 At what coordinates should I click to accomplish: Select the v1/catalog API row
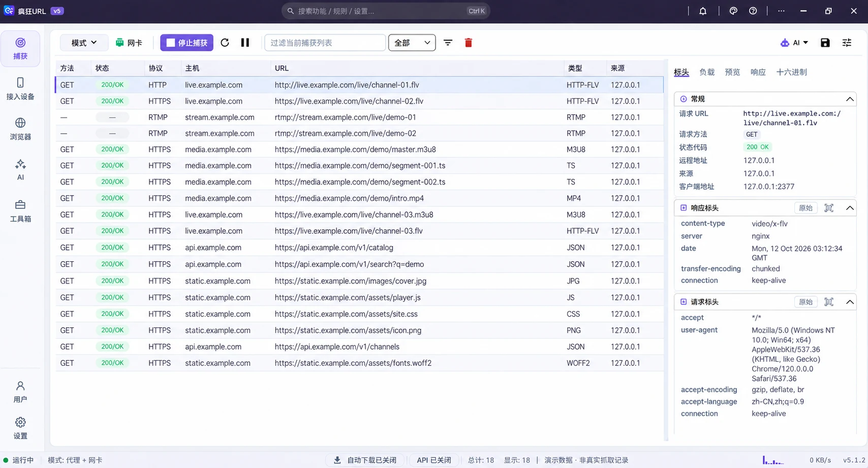click(359, 247)
